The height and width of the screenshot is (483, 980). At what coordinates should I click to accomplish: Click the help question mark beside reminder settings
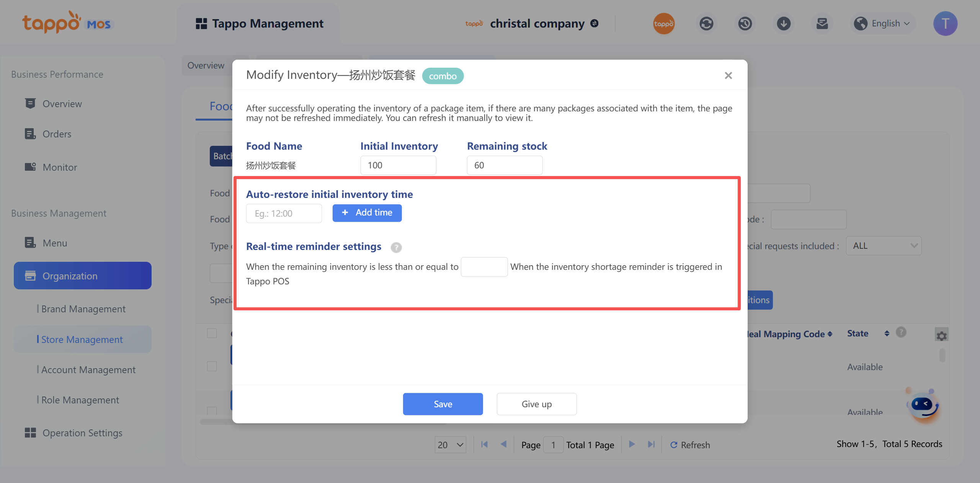396,247
